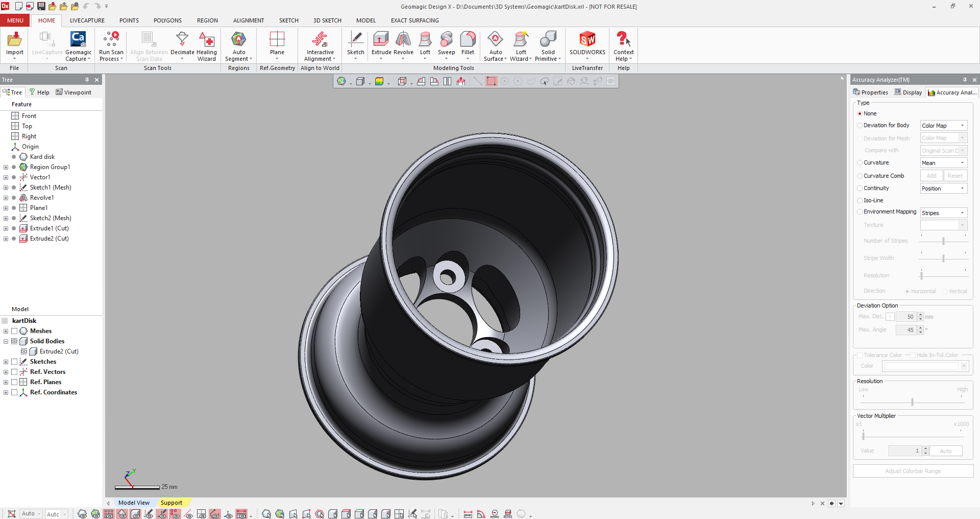Viewport: 980px width, 519px height.
Task: Enable the Curvature analysis option
Action: [860, 163]
